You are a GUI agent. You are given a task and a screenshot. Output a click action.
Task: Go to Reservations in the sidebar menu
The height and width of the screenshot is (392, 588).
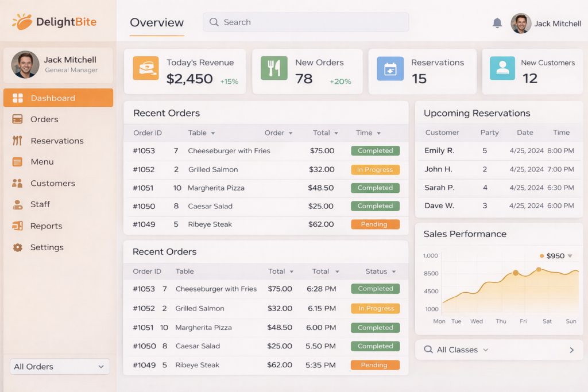[57, 141]
